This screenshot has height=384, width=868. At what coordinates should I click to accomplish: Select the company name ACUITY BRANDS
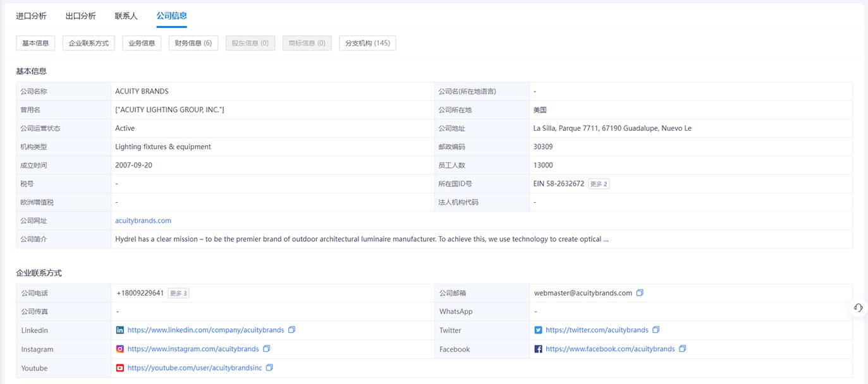(142, 92)
